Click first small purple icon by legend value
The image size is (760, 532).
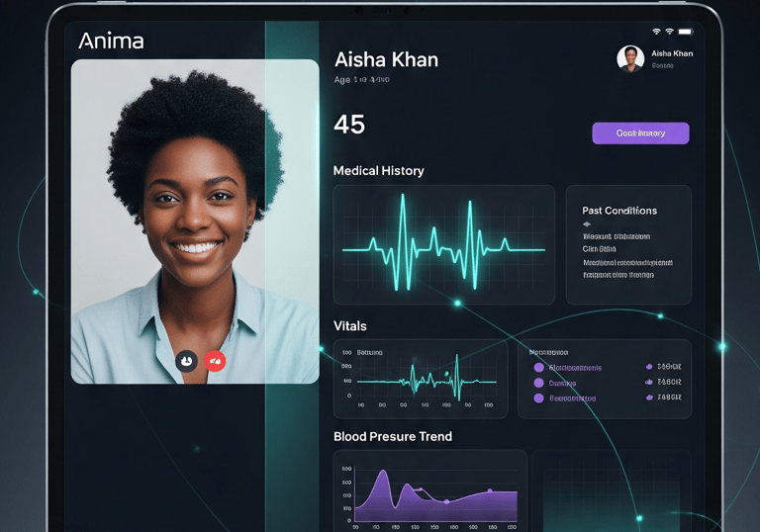pos(649,367)
